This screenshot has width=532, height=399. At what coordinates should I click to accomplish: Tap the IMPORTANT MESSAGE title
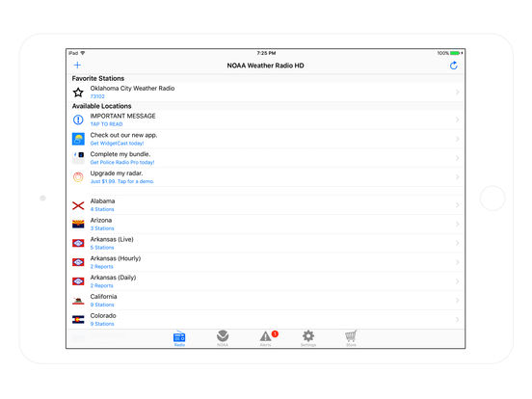point(122,116)
